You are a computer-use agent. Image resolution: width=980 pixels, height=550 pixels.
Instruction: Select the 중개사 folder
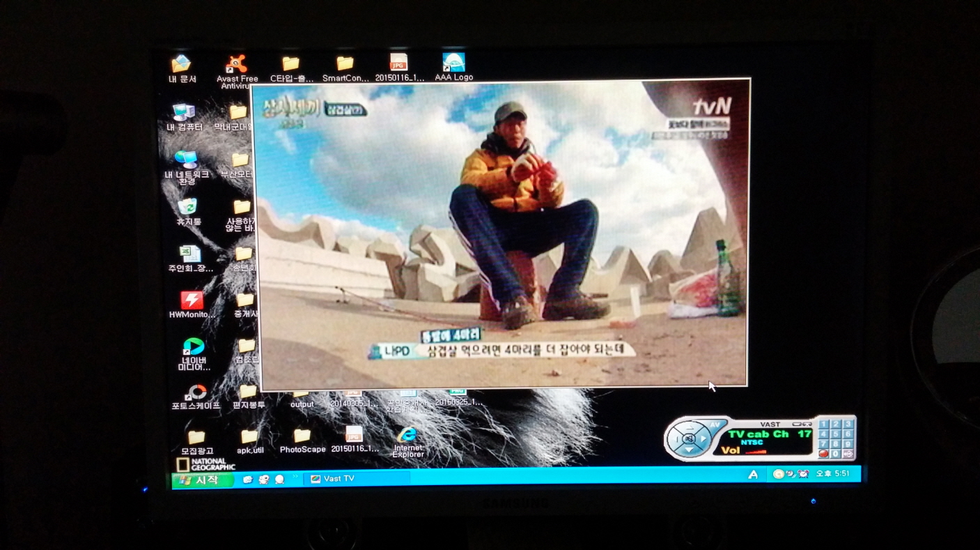click(245, 306)
